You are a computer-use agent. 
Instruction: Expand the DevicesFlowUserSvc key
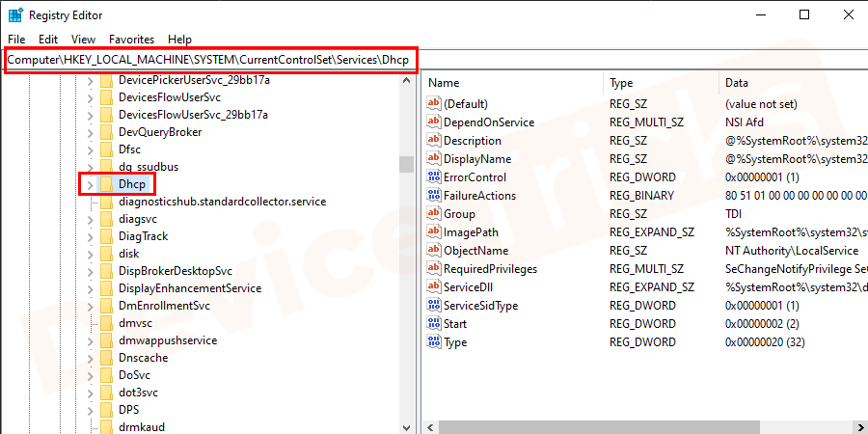tap(91, 97)
